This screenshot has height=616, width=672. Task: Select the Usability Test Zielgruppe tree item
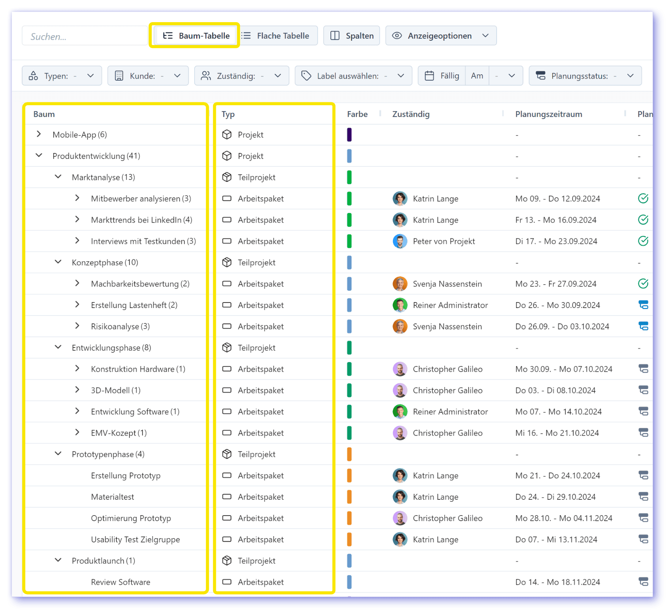(135, 539)
